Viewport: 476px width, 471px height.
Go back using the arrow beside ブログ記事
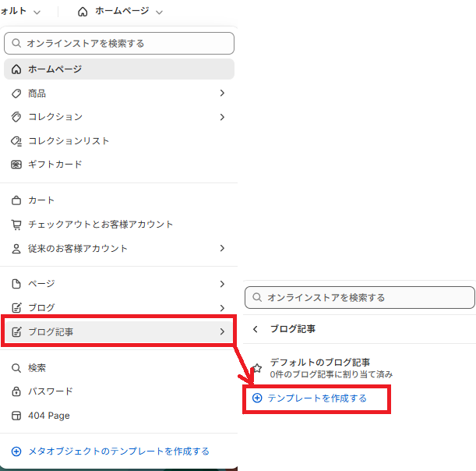click(x=256, y=329)
